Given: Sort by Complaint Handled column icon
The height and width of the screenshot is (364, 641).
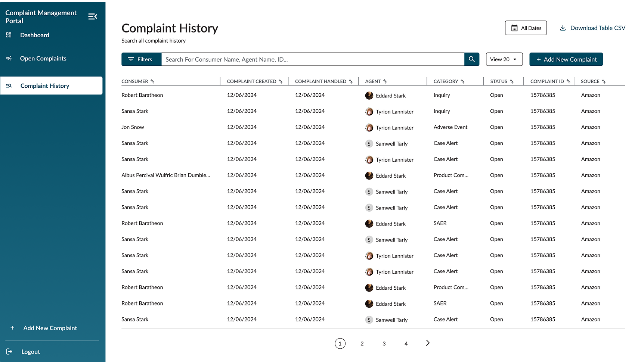Looking at the screenshot, I should pos(351,81).
